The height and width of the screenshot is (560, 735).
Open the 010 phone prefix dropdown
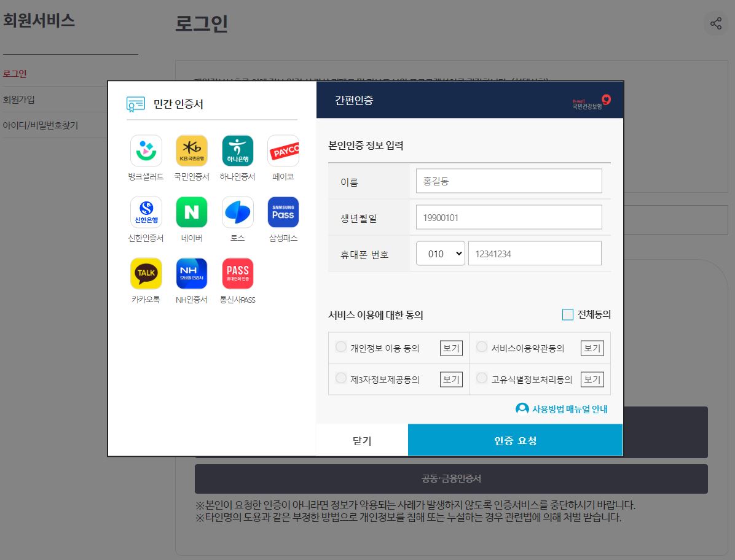pos(440,253)
